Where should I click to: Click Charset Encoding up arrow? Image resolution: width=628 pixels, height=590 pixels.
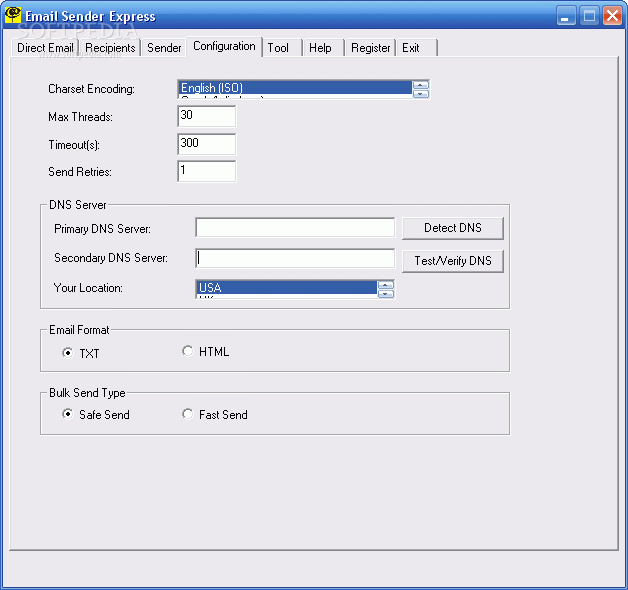point(420,85)
